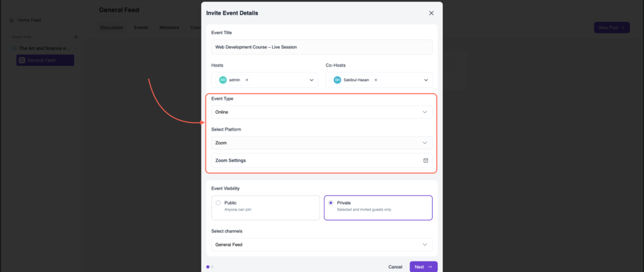Open Zoom Settings icon
The height and width of the screenshot is (272, 644).
click(426, 160)
